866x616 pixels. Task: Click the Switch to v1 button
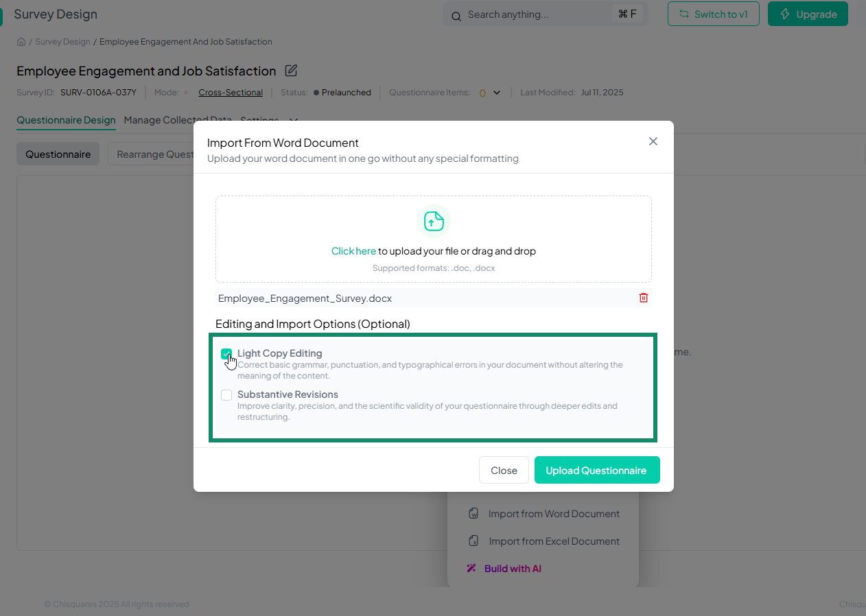coord(713,14)
